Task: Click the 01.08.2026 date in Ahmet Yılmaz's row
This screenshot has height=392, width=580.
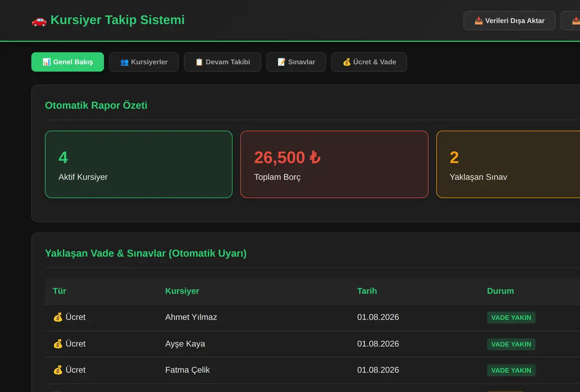Action: pos(378,318)
